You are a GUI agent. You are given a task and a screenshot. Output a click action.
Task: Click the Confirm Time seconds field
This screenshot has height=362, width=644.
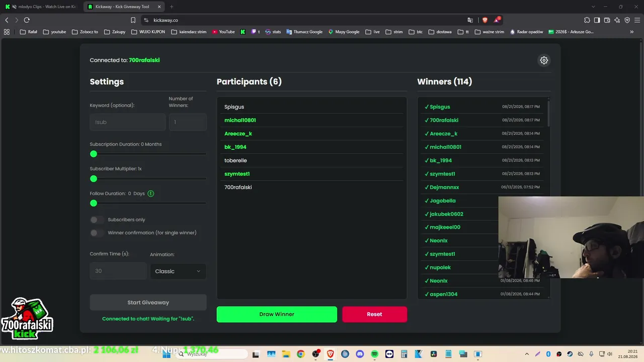coord(118,271)
